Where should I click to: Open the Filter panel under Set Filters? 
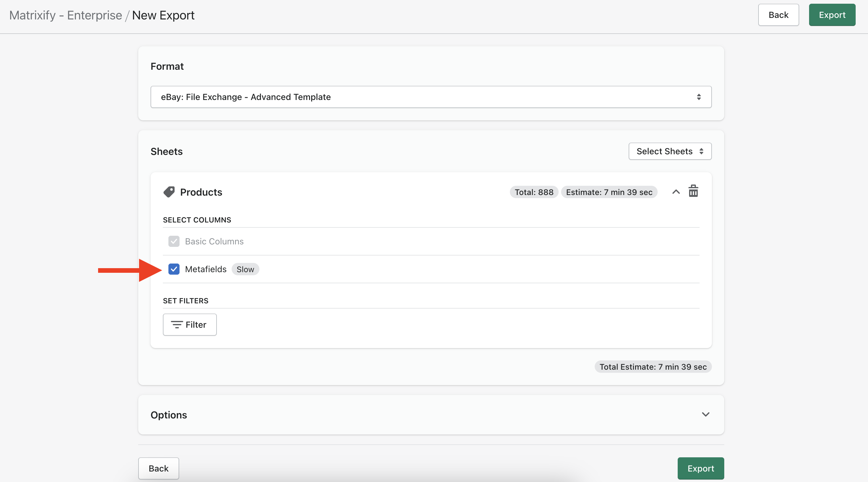pyautogui.click(x=189, y=325)
